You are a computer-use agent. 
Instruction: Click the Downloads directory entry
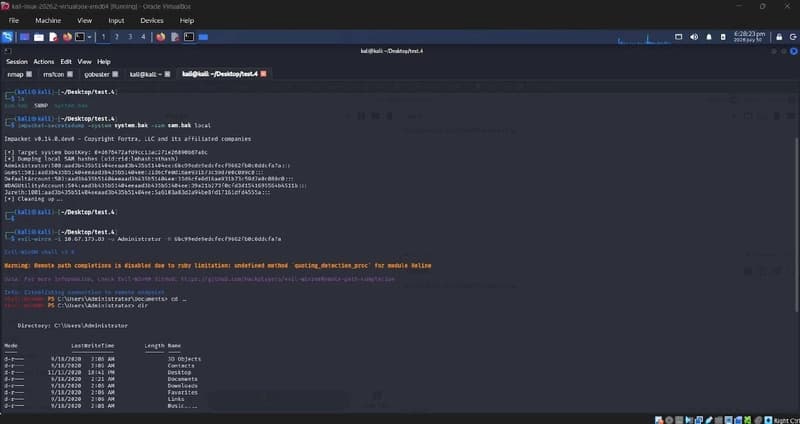click(183, 386)
